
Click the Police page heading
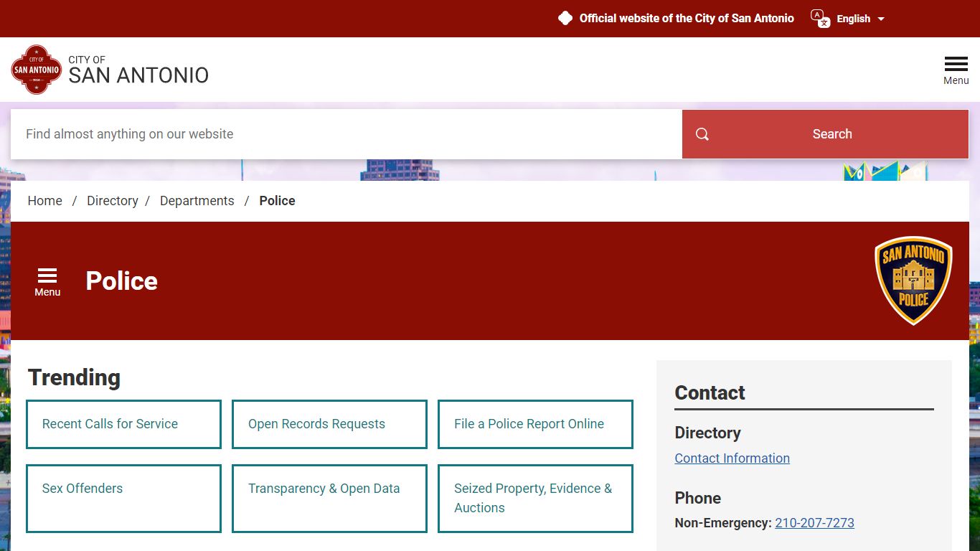click(121, 281)
